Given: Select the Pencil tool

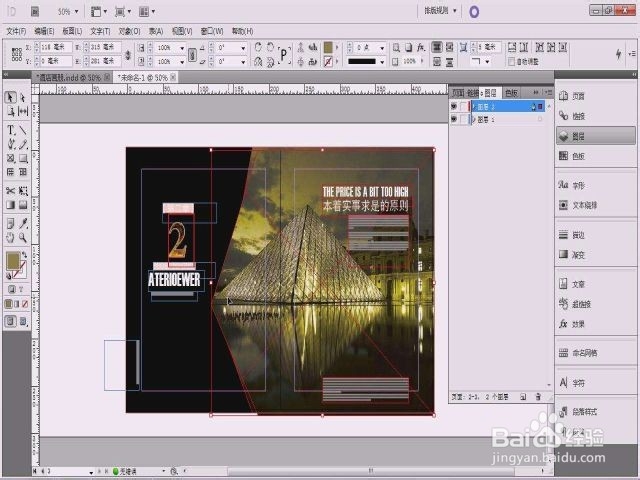Looking at the screenshot, I should [x=23, y=144].
